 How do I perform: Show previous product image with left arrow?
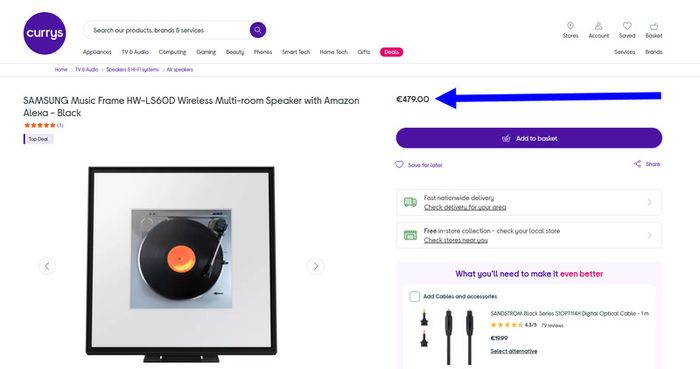(47, 266)
